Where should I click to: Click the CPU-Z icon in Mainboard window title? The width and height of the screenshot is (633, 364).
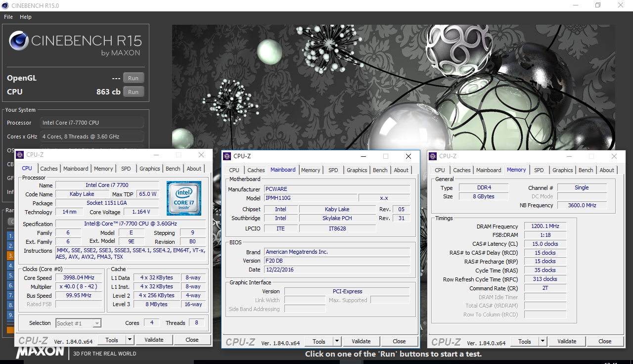[x=227, y=156]
